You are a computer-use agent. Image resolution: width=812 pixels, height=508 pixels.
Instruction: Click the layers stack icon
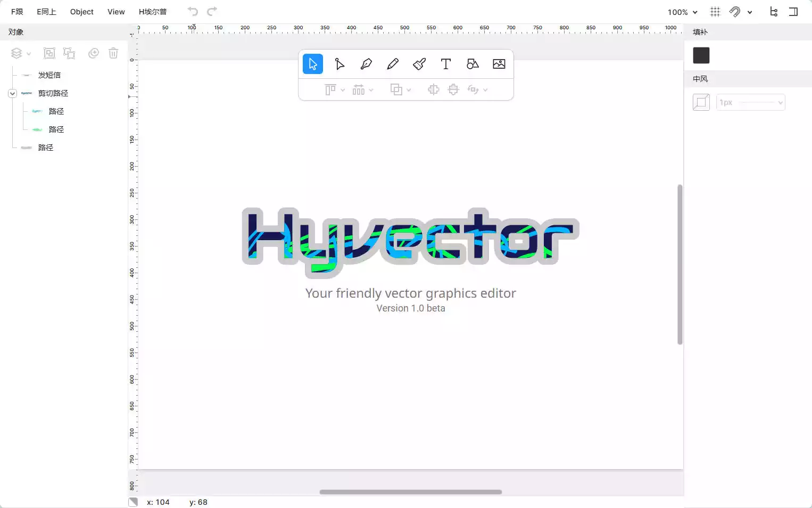tap(16, 53)
